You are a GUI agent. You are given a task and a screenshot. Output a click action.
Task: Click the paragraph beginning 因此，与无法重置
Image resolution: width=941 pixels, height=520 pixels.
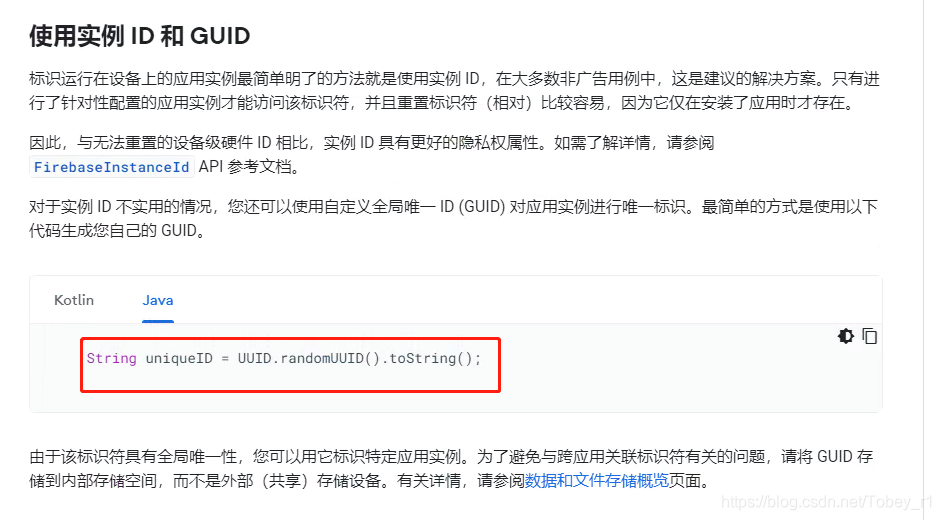pos(371,155)
